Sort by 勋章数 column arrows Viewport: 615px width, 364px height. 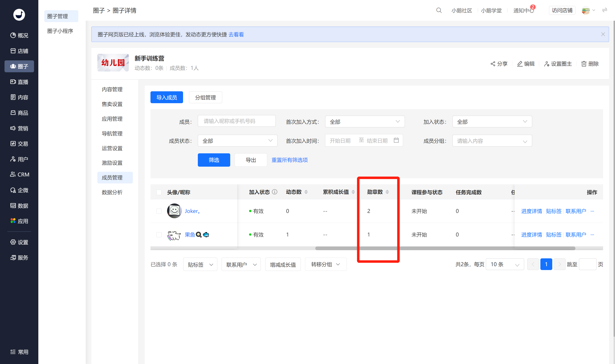tap(387, 192)
